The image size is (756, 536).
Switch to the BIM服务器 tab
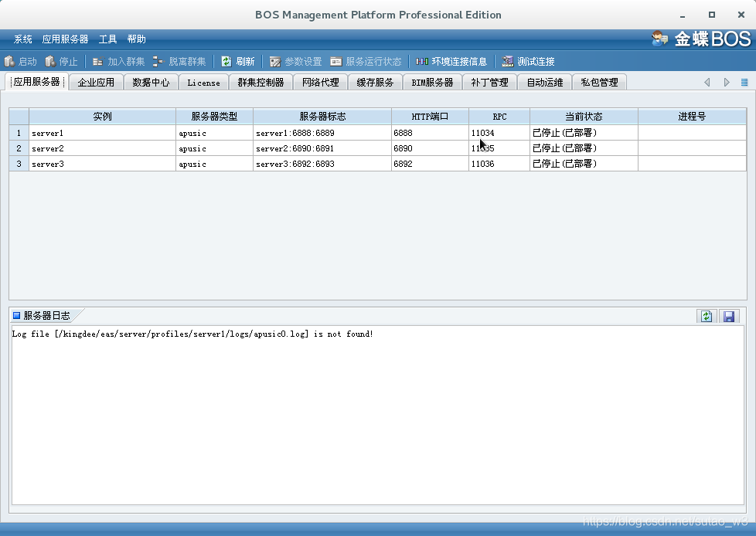tap(432, 83)
